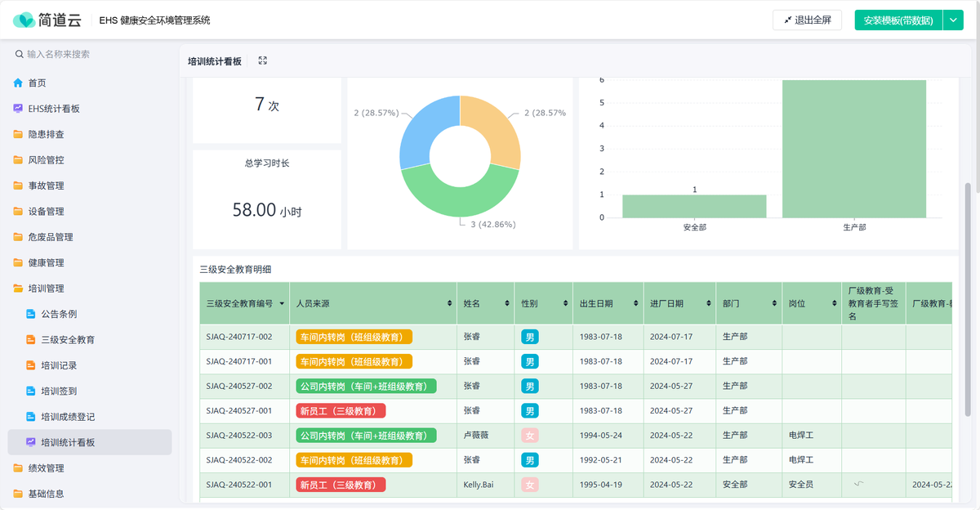980x510 pixels.
Task: Click the fullscreen expand icon beside 培训统计看板
Action: 262,60
